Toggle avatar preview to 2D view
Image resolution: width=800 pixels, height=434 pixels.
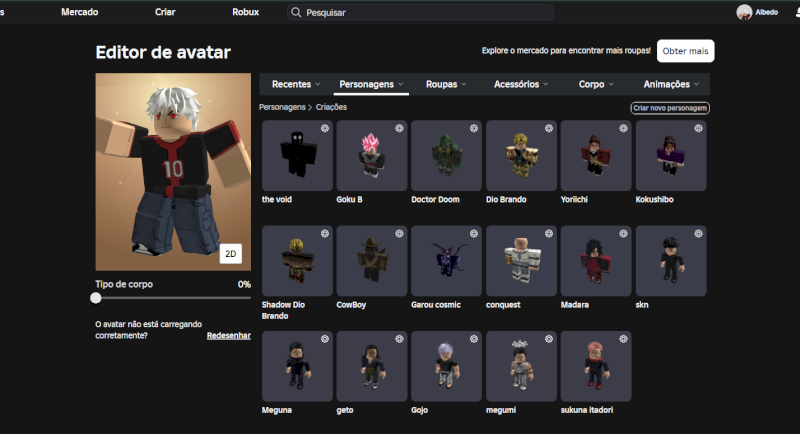[231, 254]
